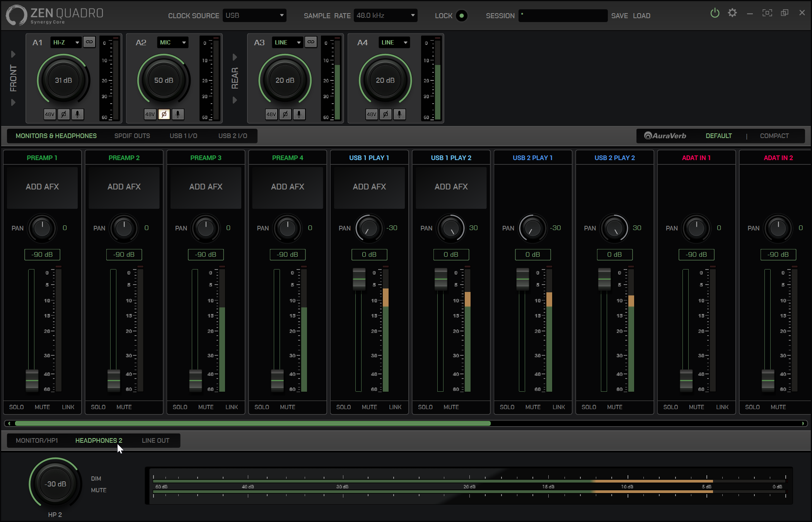812x522 pixels.
Task: Click the ZEN QUADRO logo
Action: tap(55, 15)
